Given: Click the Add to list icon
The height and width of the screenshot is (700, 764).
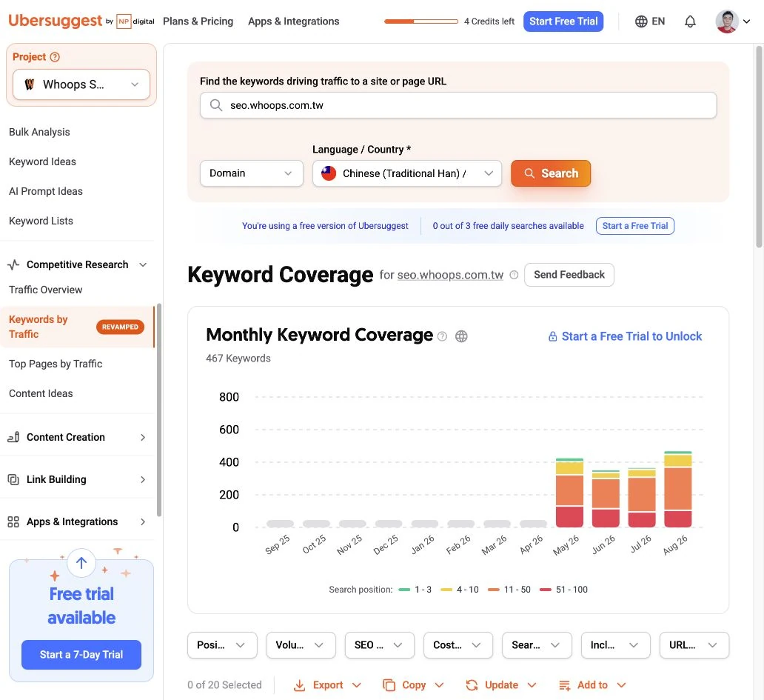Looking at the screenshot, I should 564,685.
